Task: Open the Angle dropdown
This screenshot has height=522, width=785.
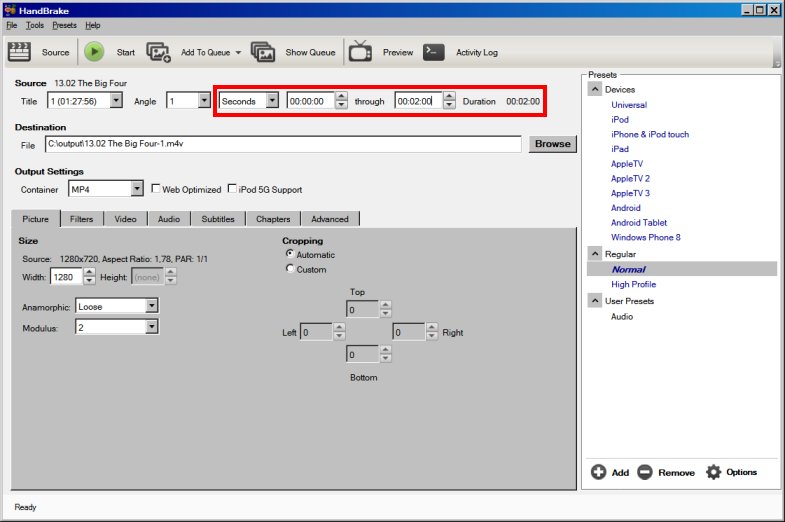Action: [x=204, y=101]
